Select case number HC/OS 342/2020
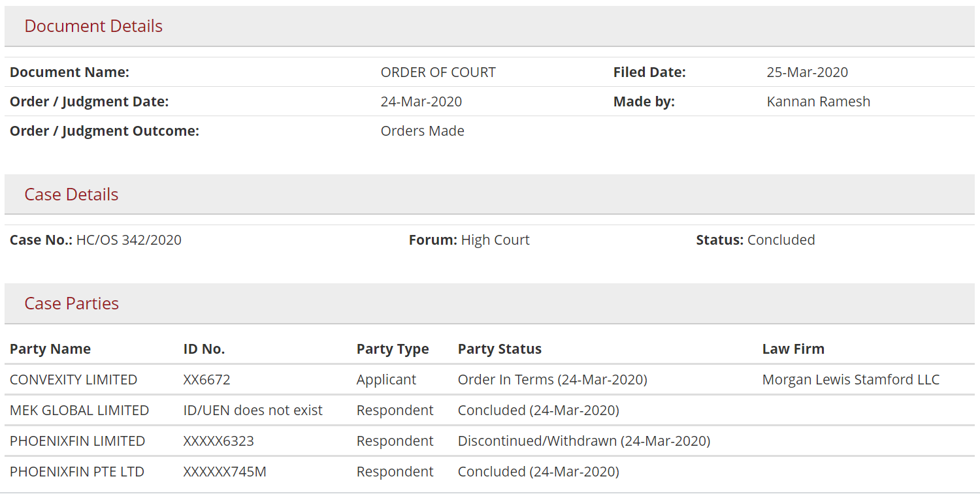 [129, 240]
